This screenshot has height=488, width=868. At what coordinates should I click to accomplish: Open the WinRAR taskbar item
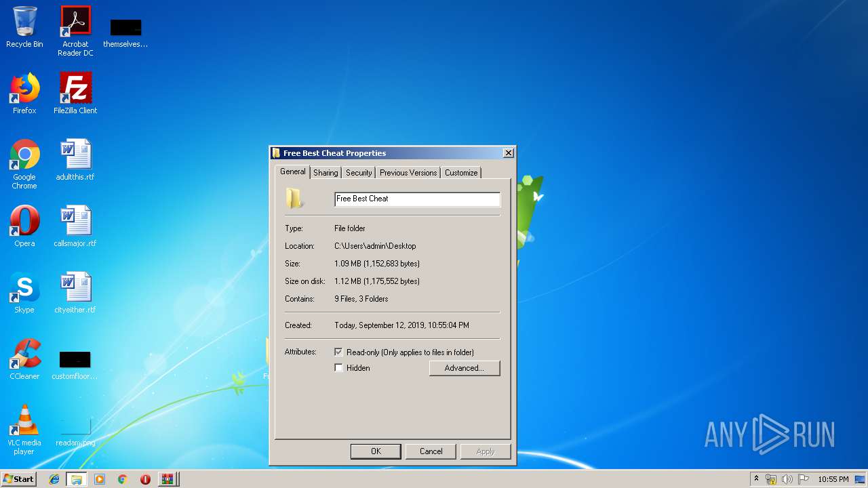[168, 479]
